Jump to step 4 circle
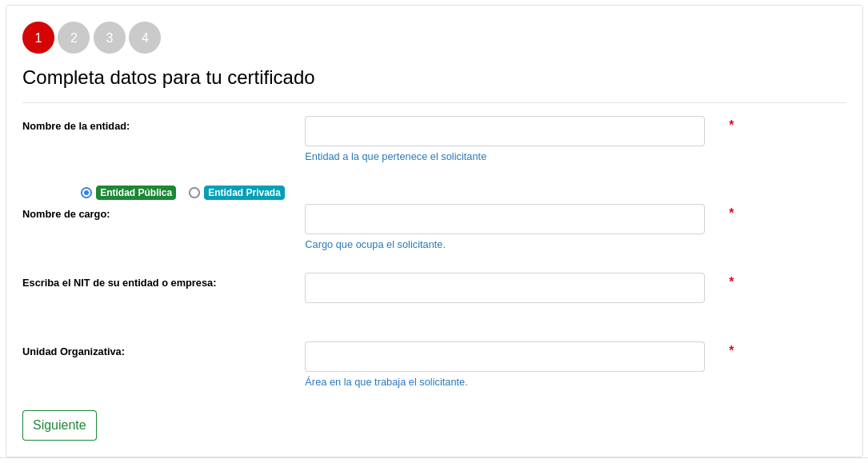868x463 pixels. (x=145, y=38)
